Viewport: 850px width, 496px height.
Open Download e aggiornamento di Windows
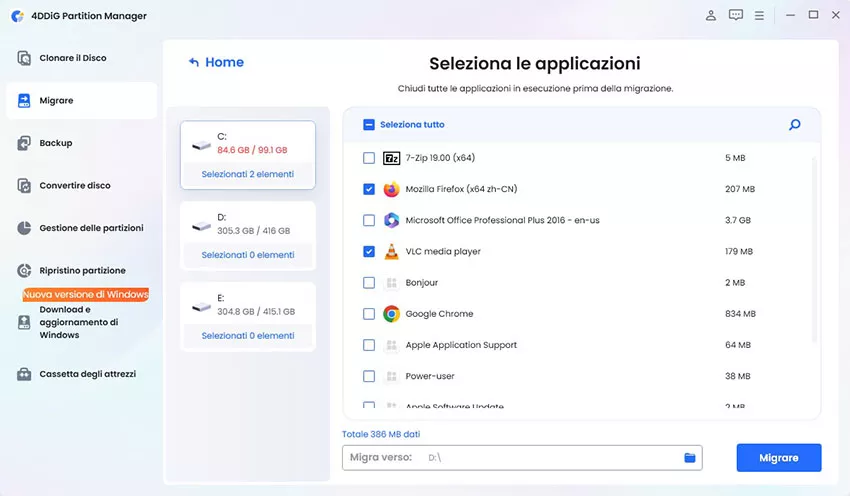82,323
